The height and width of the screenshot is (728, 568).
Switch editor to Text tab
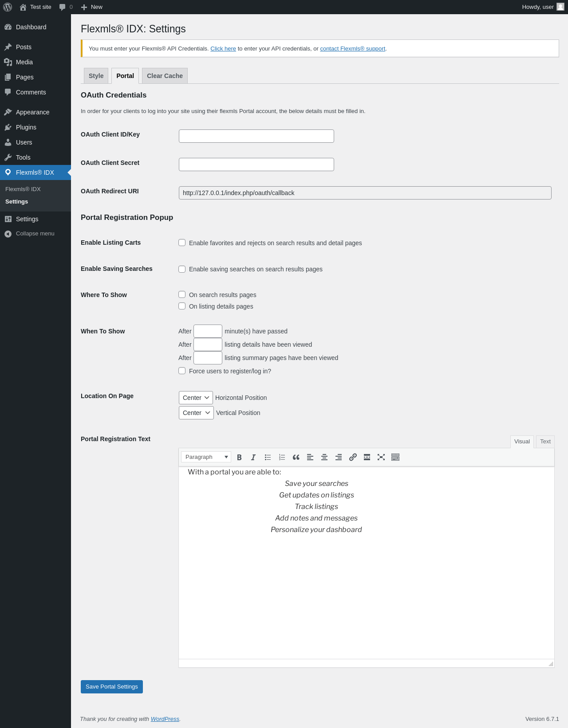click(x=545, y=442)
